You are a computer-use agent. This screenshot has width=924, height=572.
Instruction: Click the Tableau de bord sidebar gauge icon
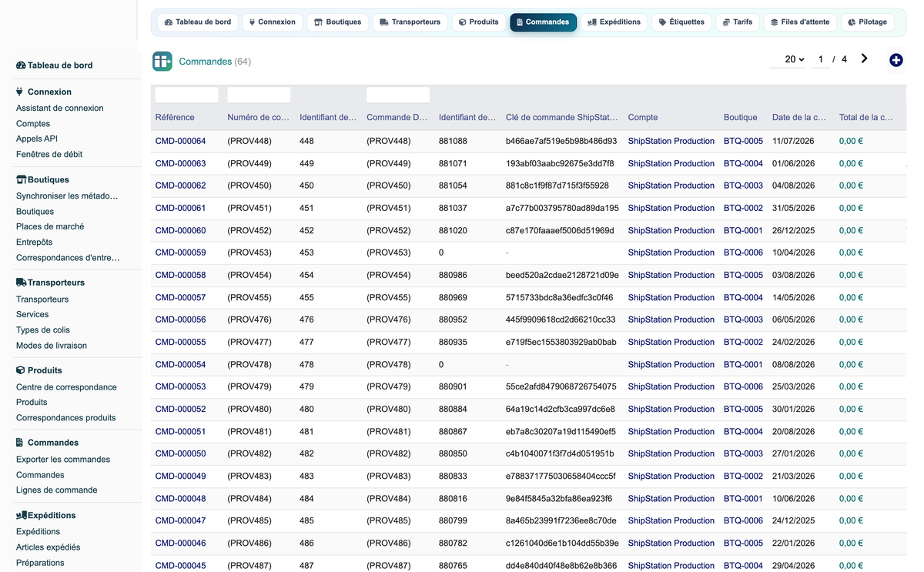tap(21, 65)
